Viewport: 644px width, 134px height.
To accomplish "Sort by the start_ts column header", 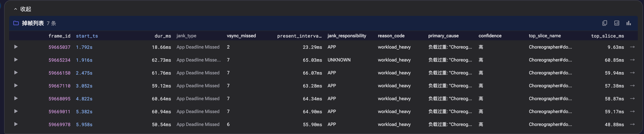I will click(x=87, y=36).
